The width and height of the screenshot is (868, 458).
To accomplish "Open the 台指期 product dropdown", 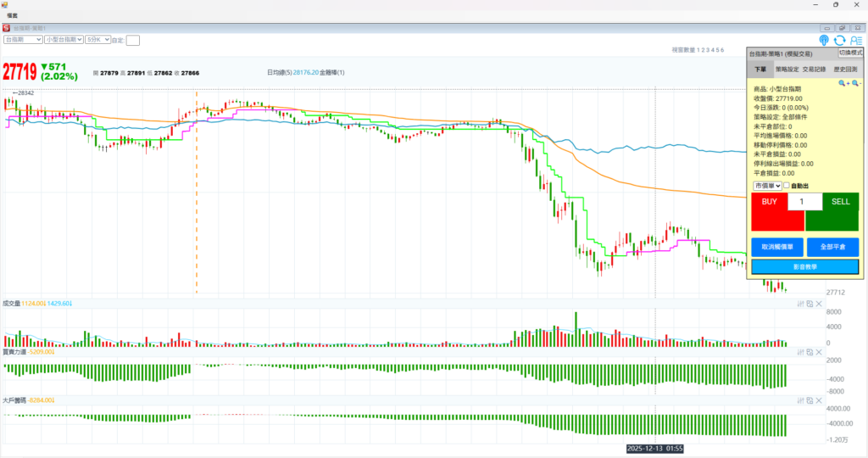I will pyautogui.click(x=23, y=40).
